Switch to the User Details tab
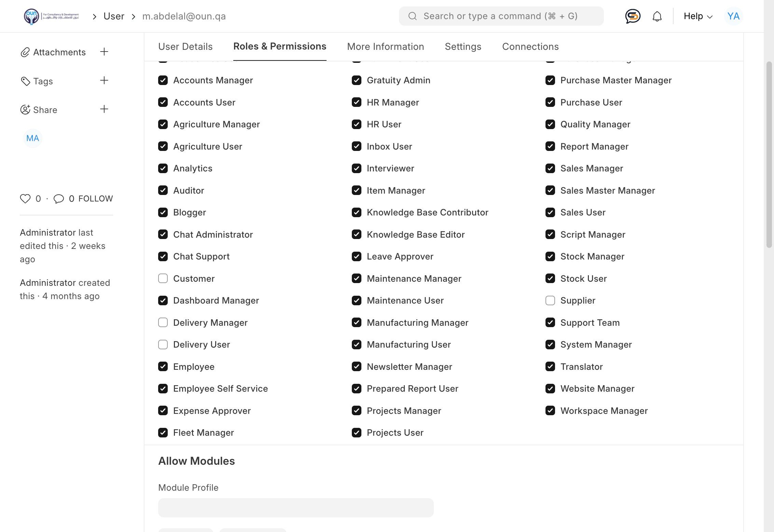774x532 pixels. coord(185,46)
